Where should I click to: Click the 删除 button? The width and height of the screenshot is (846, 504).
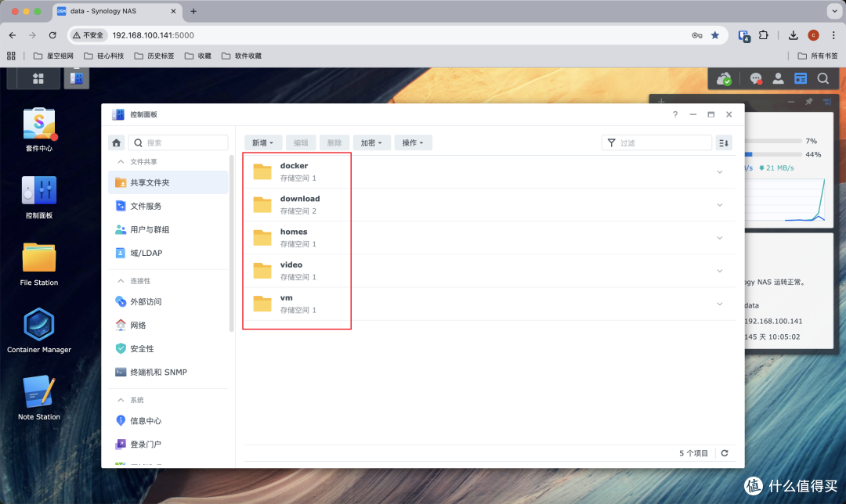pyautogui.click(x=334, y=143)
